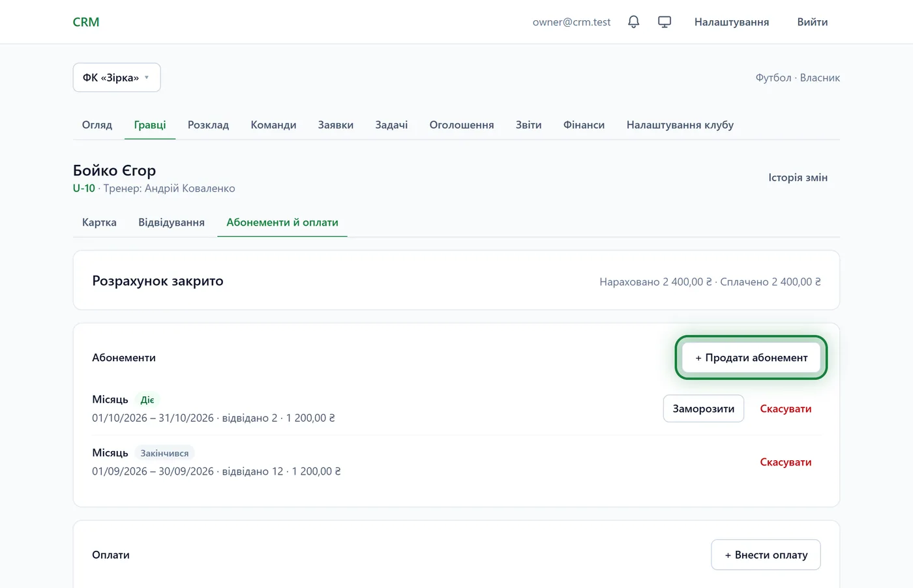Click the Внести оплату button
This screenshot has width=913, height=588.
pyautogui.click(x=766, y=555)
